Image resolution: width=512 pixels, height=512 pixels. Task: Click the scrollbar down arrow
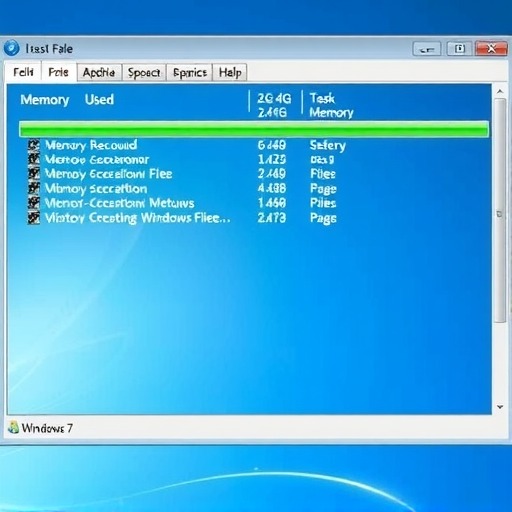pos(500,407)
